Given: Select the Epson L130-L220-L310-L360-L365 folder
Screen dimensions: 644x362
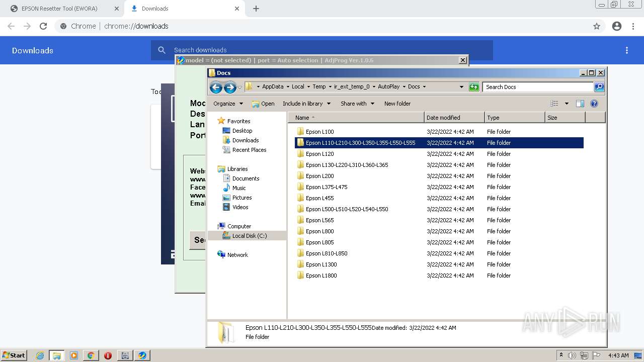Looking at the screenshot, I should [x=439, y=165].
